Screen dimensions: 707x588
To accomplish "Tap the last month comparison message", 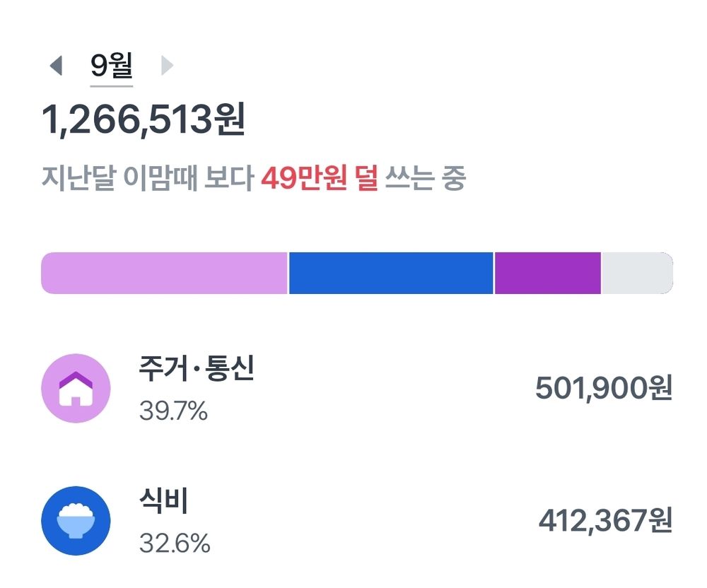I will click(254, 179).
